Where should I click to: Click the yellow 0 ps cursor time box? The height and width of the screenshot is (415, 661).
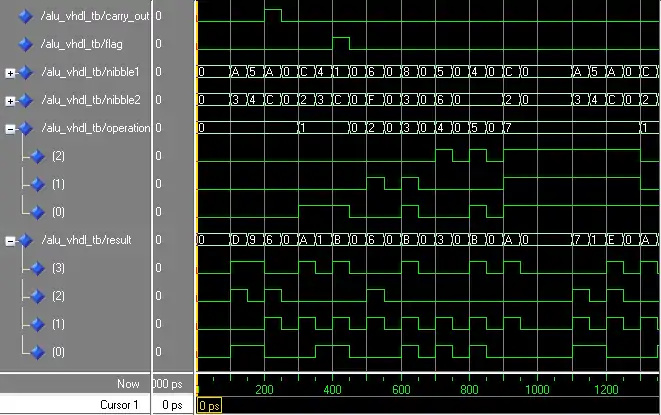[209, 406]
